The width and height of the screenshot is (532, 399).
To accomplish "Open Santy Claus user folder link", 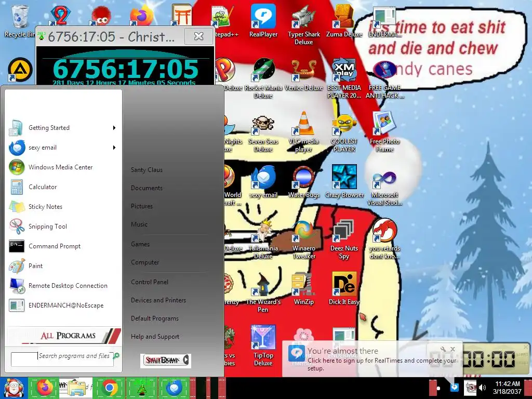I will coord(147,170).
